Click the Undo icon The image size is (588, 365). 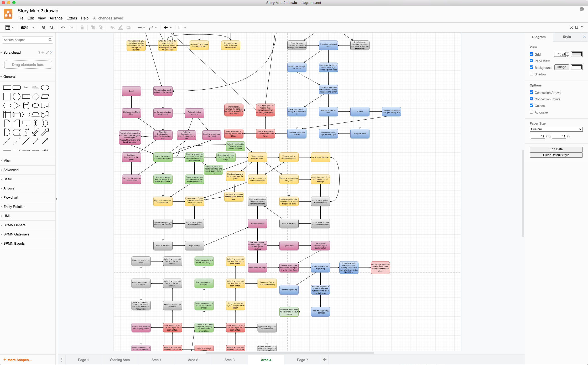coord(63,27)
